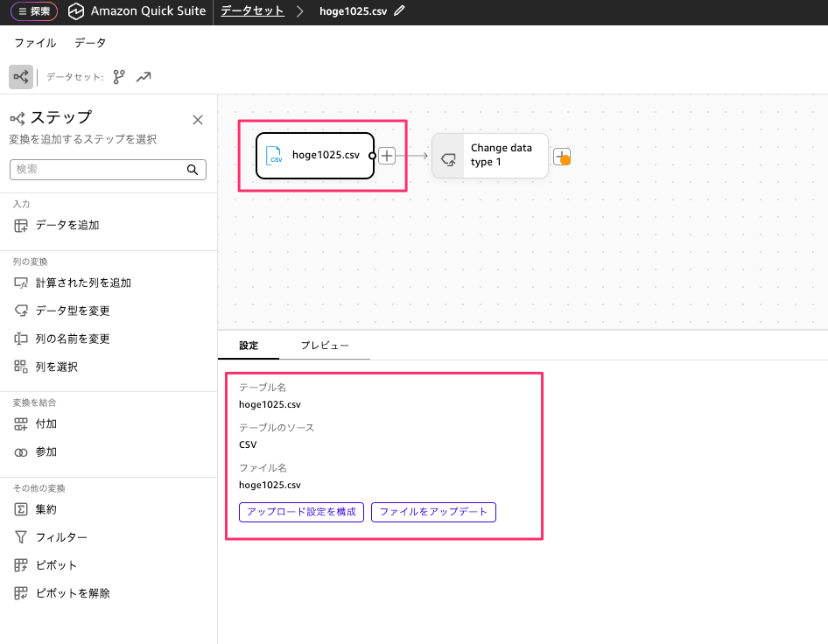Click the plus icon after Change data type node

(x=562, y=157)
